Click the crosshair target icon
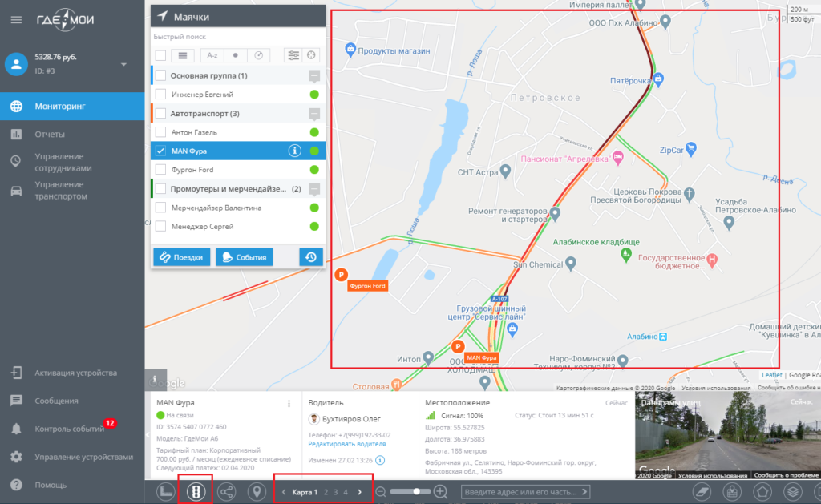Viewport: 821px width, 504px height. point(312,55)
